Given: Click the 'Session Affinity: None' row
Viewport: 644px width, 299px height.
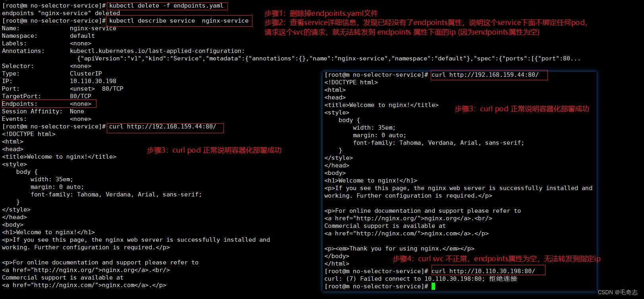Looking at the screenshot, I should click(x=43, y=111).
